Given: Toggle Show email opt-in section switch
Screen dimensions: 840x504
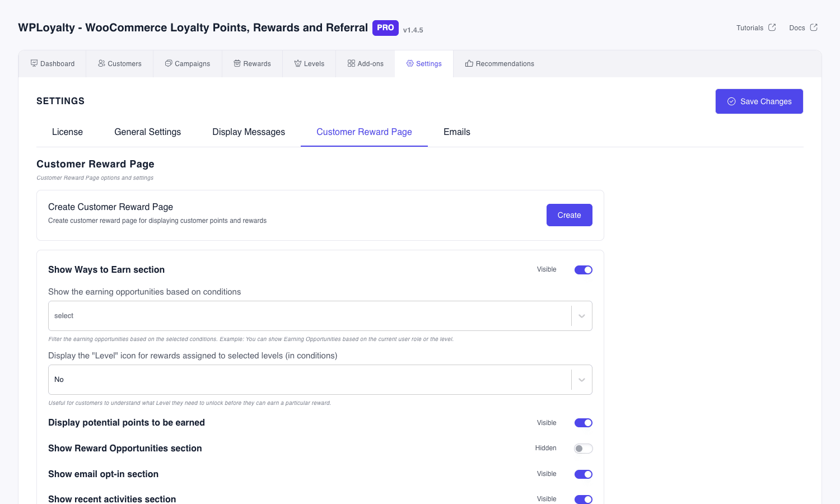Looking at the screenshot, I should (x=584, y=474).
